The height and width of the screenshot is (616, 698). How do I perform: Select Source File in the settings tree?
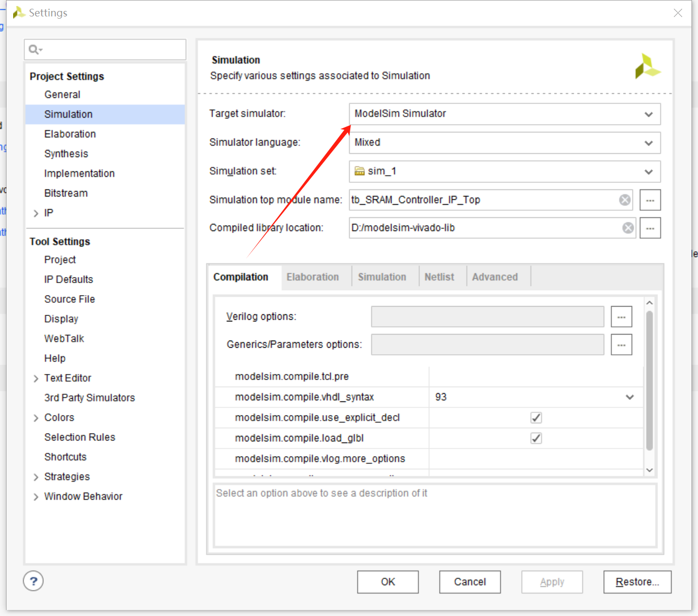pyautogui.click(x=70, y=300)
